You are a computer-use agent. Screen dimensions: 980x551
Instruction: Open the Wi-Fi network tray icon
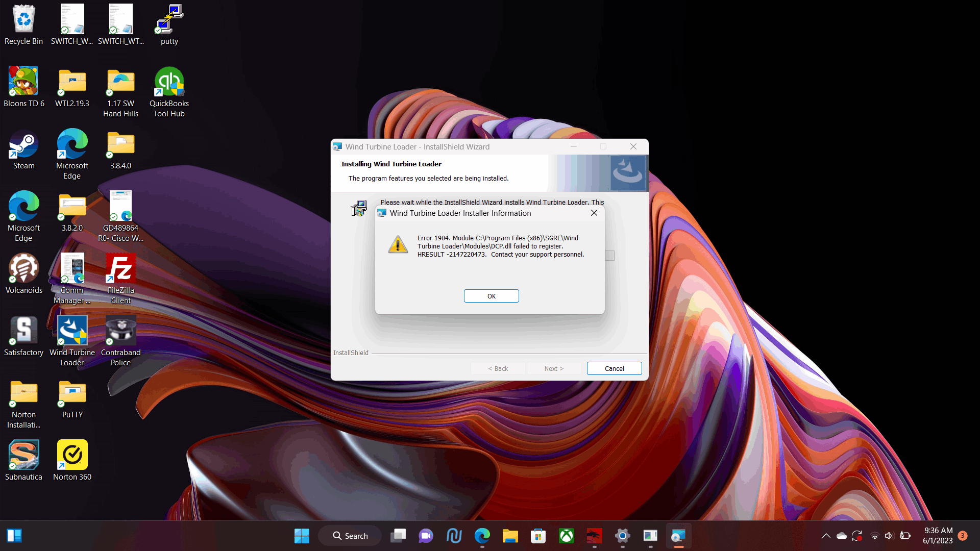(874, 536)
